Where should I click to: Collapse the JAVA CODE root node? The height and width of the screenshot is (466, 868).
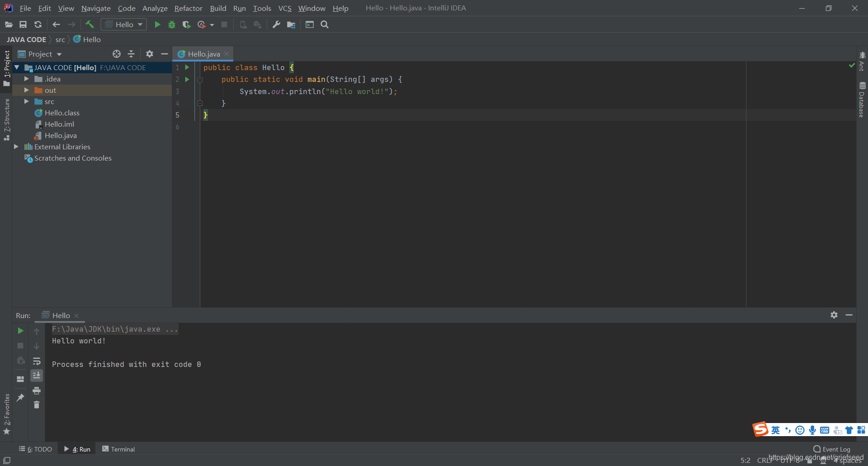[x=17, y=67]
